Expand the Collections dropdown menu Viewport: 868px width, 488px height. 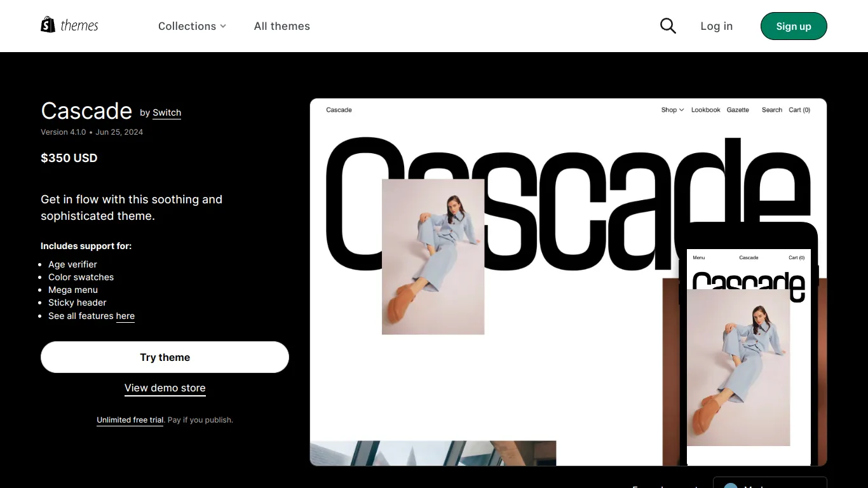pos(192,26)
